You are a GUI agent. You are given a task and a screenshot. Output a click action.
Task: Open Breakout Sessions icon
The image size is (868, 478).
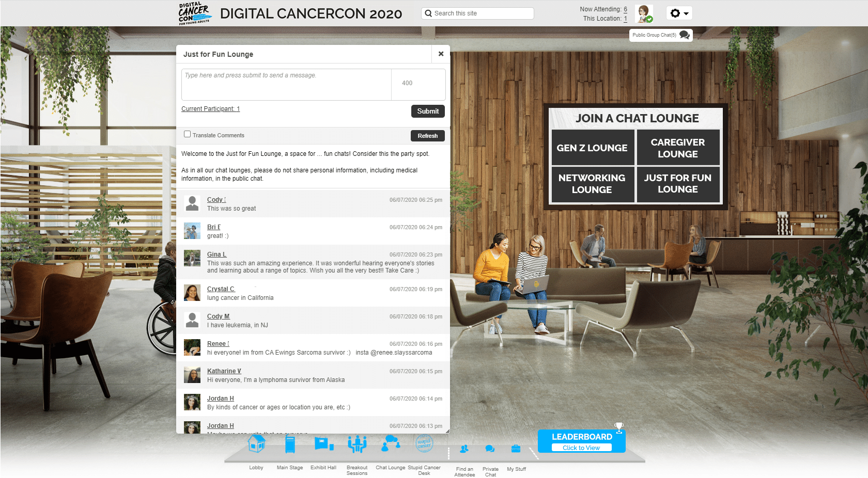click(x=357, y=444)
